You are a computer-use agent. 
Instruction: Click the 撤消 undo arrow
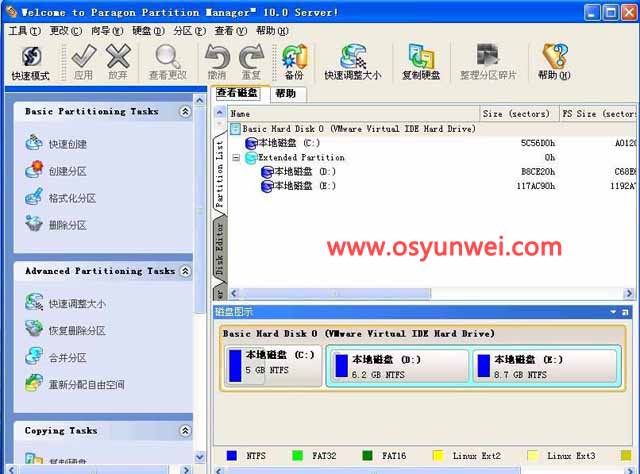[x=217, y=56]
